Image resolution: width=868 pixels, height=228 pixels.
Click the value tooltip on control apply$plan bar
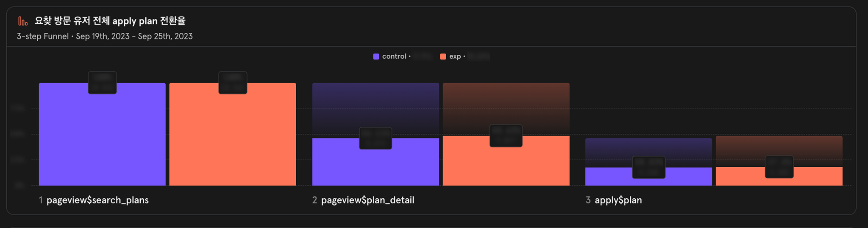click(x=649, y=167)
